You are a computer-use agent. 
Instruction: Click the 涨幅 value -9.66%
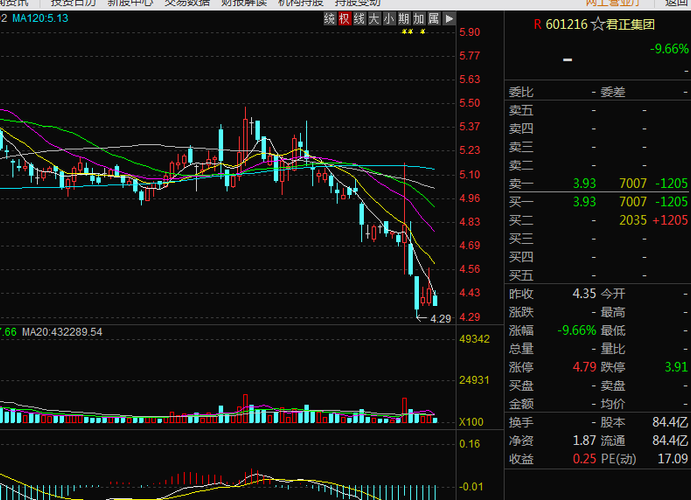[x=577, y=330]
